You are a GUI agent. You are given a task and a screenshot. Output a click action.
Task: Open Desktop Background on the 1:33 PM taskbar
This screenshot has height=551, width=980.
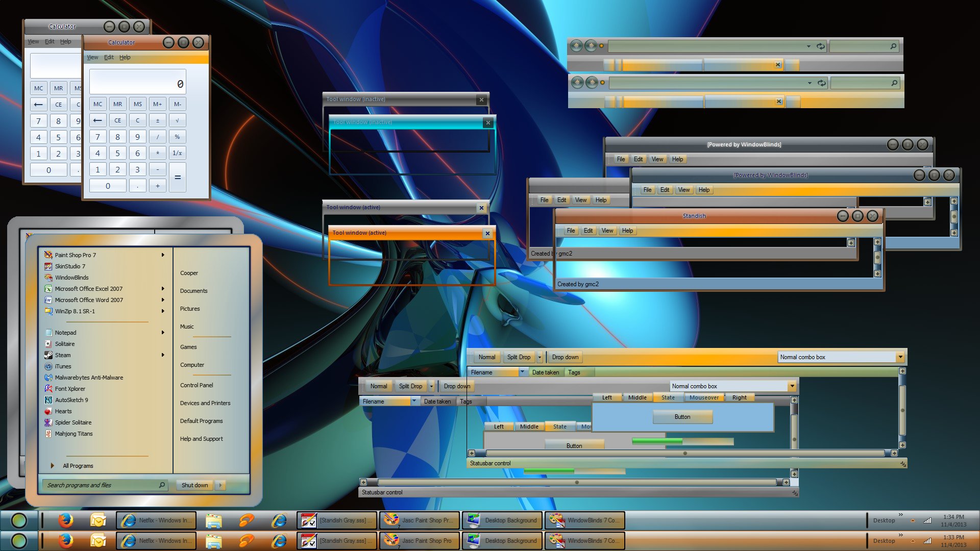(x=502, y=541)
